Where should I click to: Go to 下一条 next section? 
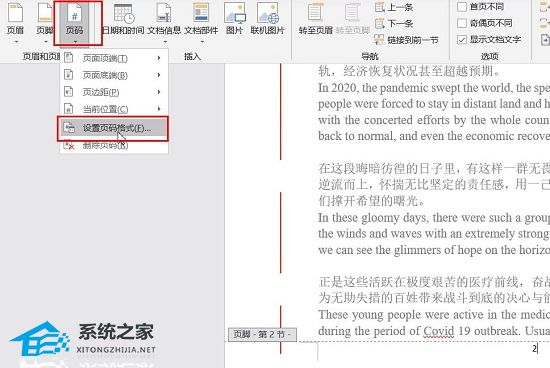pyautogui.click(x=394, y=24)
